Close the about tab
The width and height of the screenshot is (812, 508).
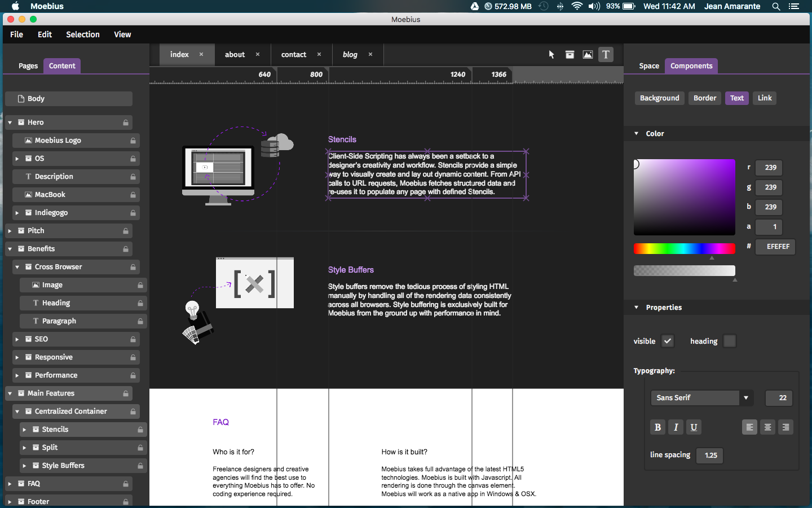258,55
